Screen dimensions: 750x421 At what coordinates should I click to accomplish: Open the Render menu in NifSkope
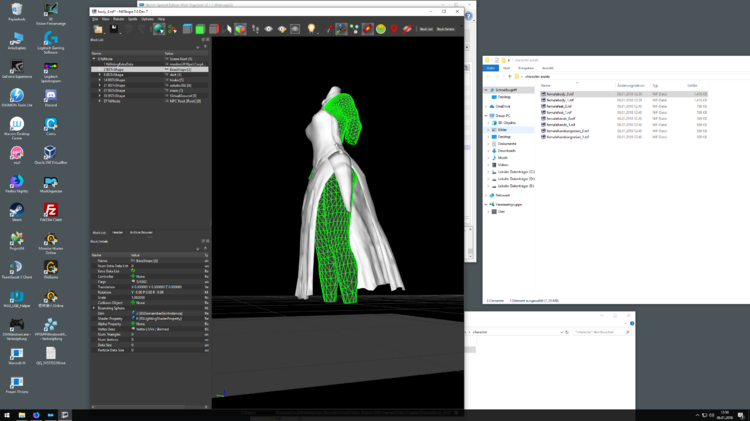(x=118, y=19)
